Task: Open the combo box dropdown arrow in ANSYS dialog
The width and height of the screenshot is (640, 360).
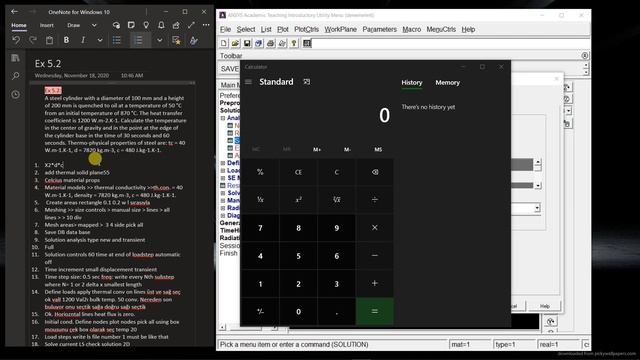Action: tap(537, 209)
